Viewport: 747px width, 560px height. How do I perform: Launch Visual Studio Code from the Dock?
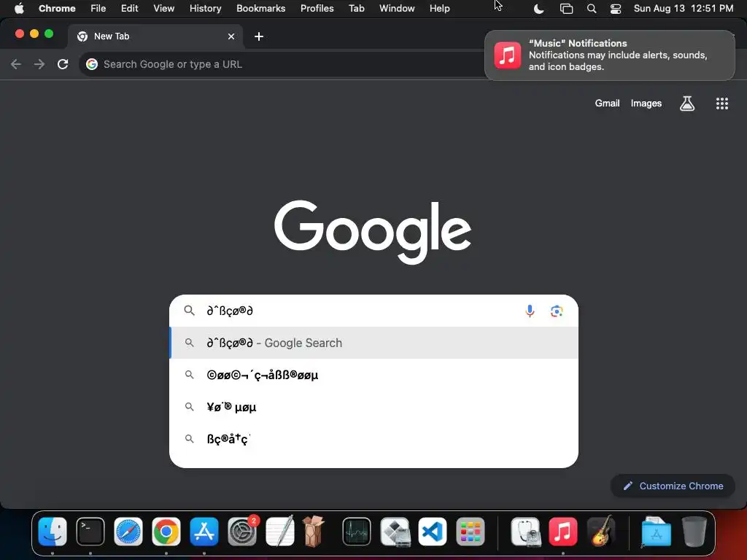tap(432, 532)
